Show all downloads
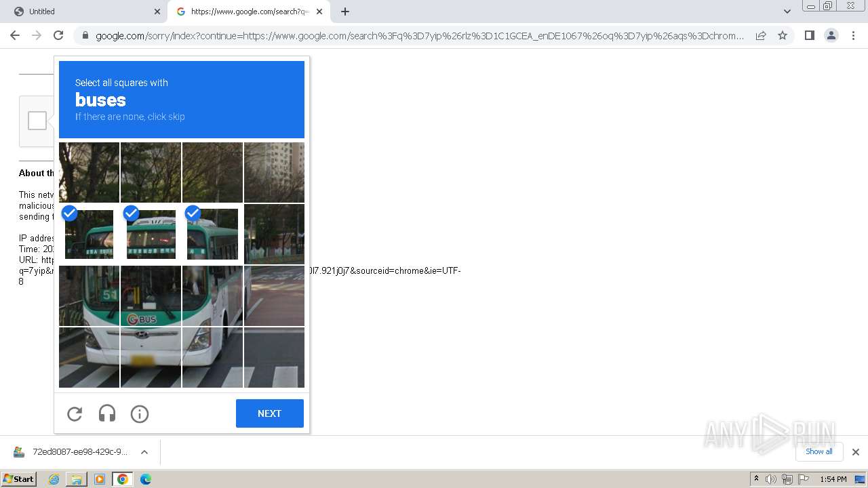868x488 pixels. coord(819,451)
